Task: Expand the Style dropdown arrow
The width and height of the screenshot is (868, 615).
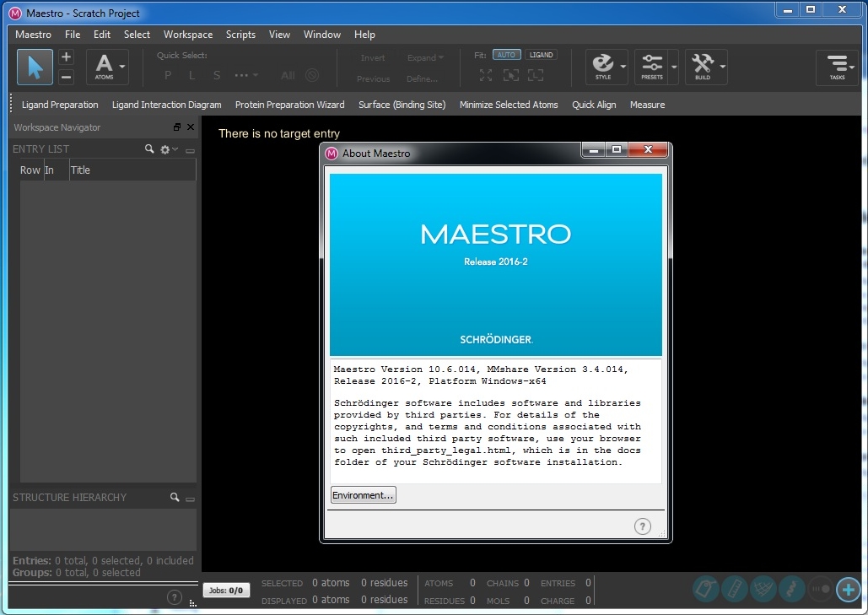Action: [x=623, y=67]
